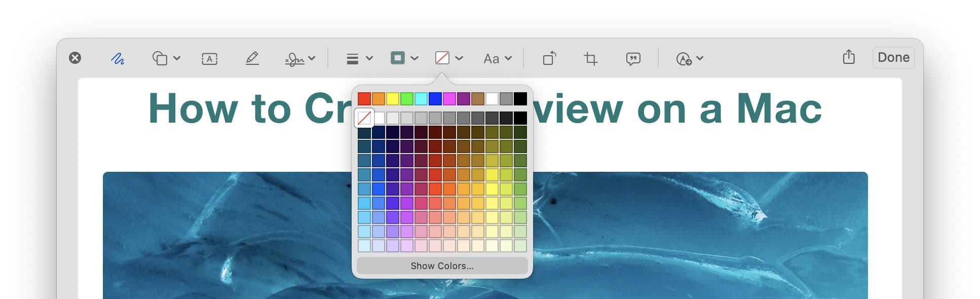Viewport: 980px width, 299px height.
Task: Select the Crop tool
Action: coord(590,59)
